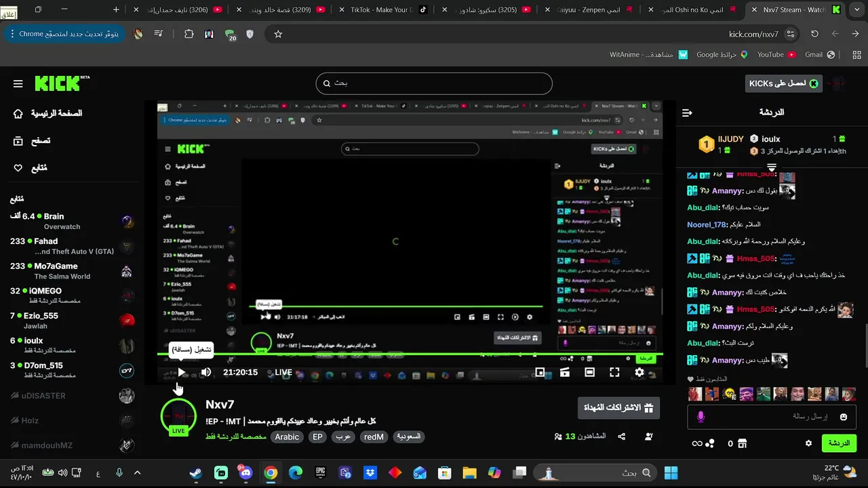Open the Windows Start menu
The width and height of the screenshot is (868, 488).
point(671,473)
